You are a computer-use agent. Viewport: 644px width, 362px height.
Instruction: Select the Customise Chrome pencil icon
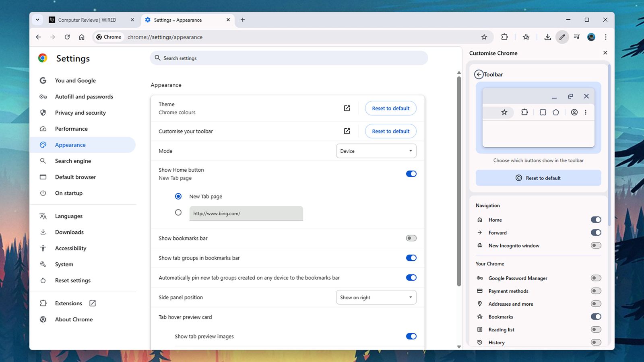tap(562, 37)
